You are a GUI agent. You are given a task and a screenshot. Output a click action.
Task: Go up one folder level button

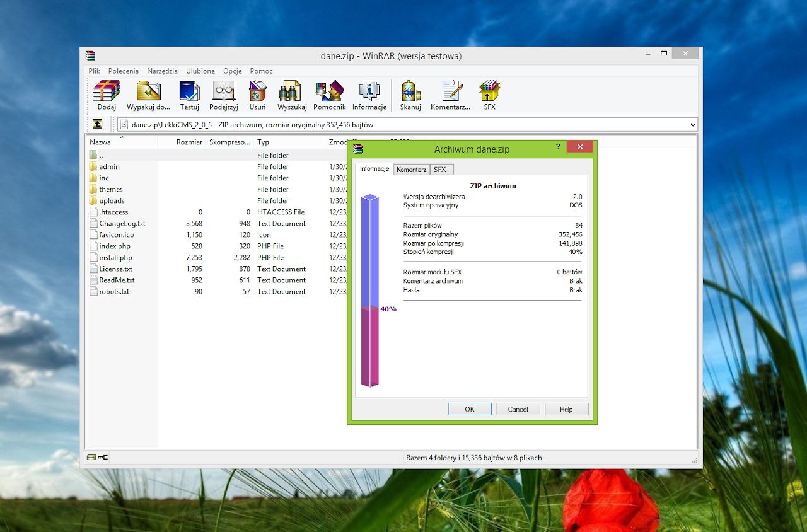tap(97, 124)
